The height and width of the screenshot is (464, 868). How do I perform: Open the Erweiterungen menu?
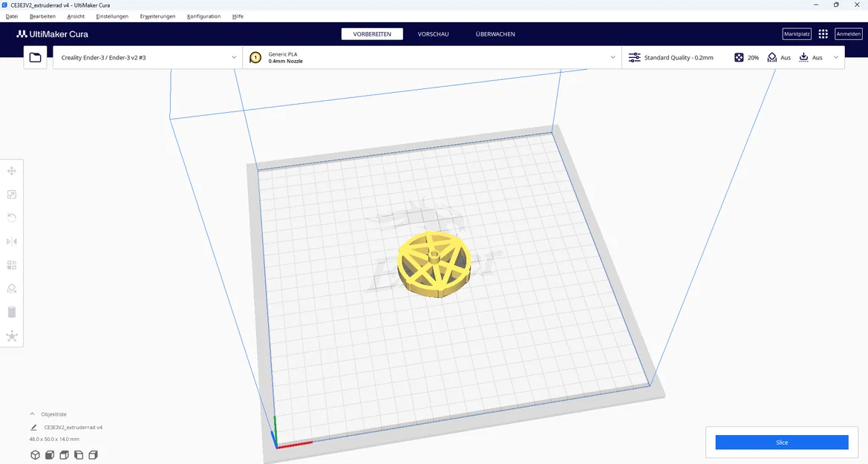point(157,16)
